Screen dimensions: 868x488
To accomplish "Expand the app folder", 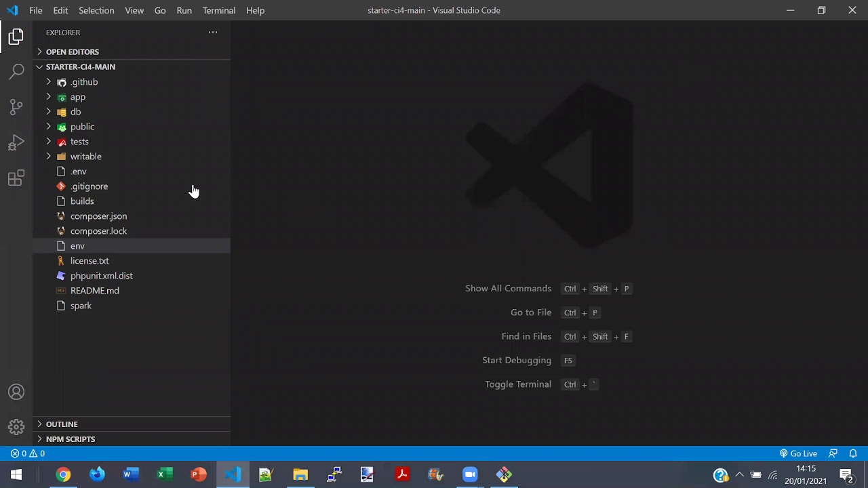I will [132, 97].
